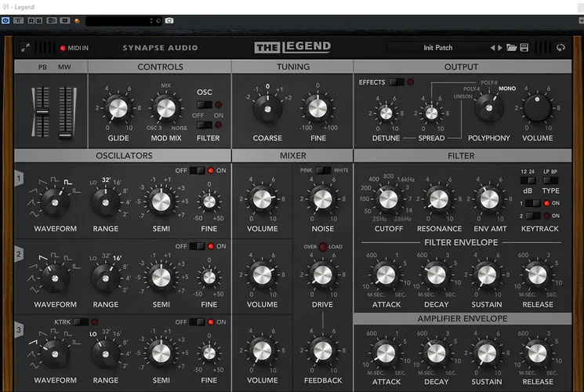Screen dimensions: 584x392
Task: Click the save patch floppy icon
Action: click(x=524, y=47)
